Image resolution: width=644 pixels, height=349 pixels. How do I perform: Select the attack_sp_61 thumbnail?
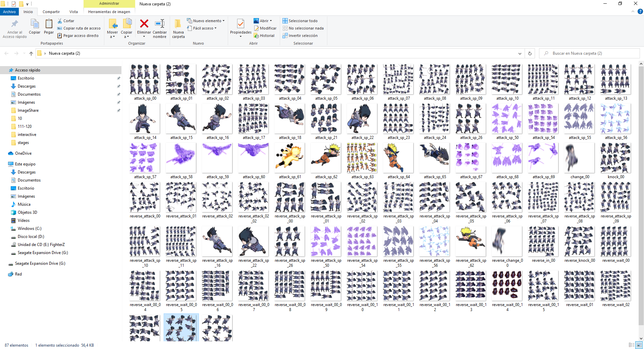290,158
